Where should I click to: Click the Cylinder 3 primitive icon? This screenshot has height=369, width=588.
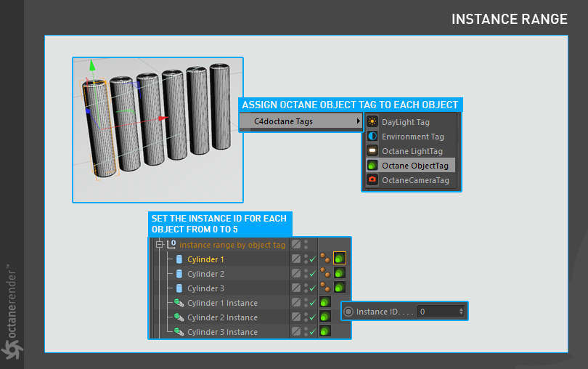click(x=179, y=288)
